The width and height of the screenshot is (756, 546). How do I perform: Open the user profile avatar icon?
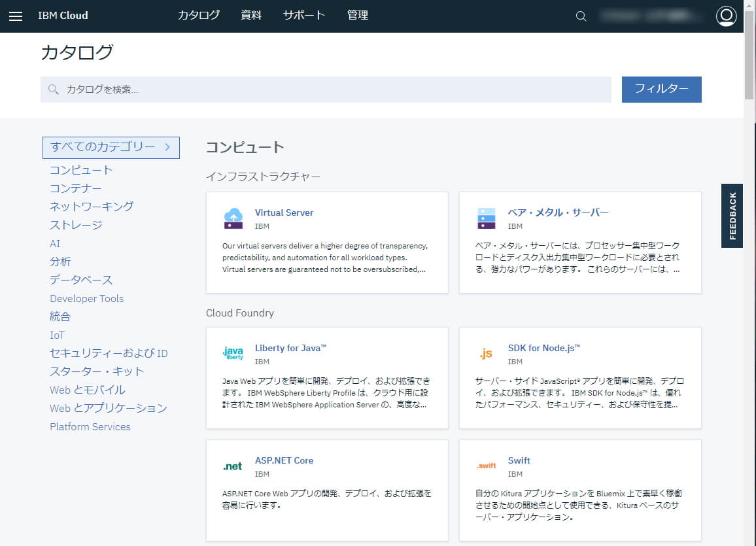click(x=726, y=16)
